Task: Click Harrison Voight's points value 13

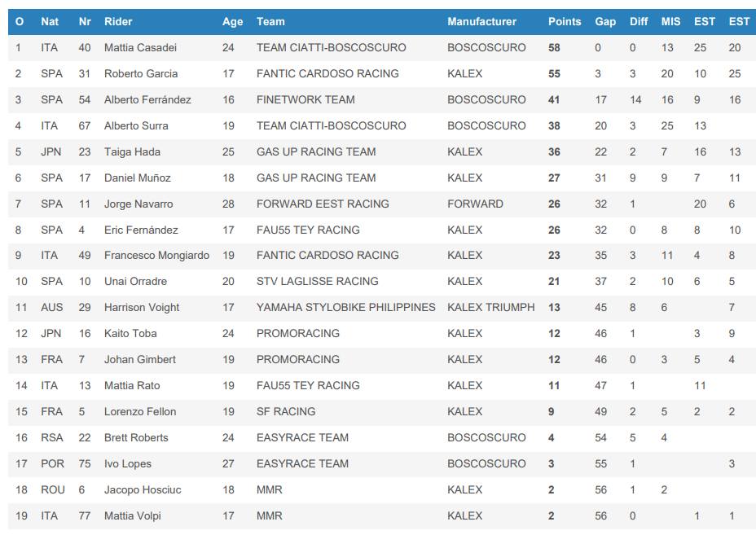Action: (x=554, y=308)
